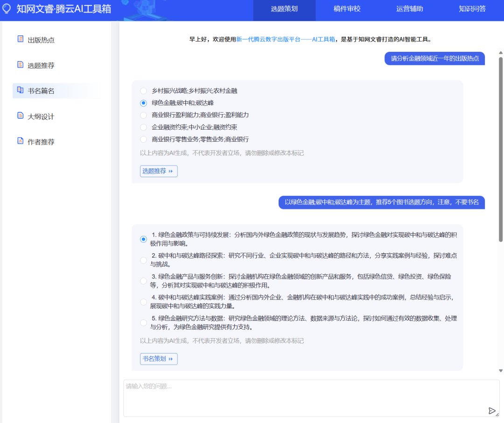Click the AI disclaimer above 书名策划 button

[222, 341]
